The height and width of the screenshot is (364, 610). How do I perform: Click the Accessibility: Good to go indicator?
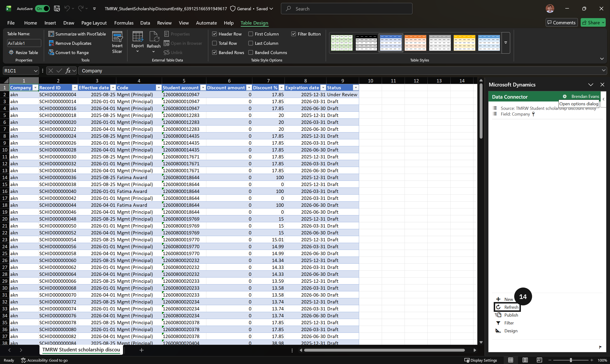pyautogui.click(x=44, y=360)
